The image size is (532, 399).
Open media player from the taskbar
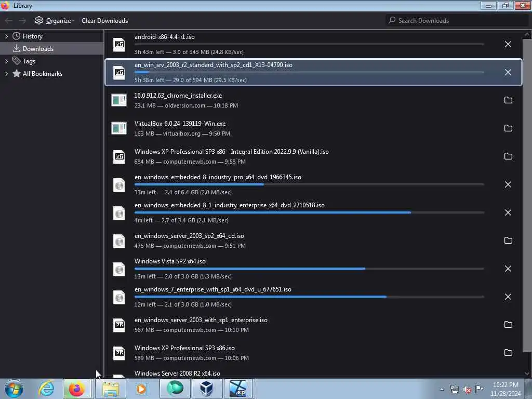(141, 389)
